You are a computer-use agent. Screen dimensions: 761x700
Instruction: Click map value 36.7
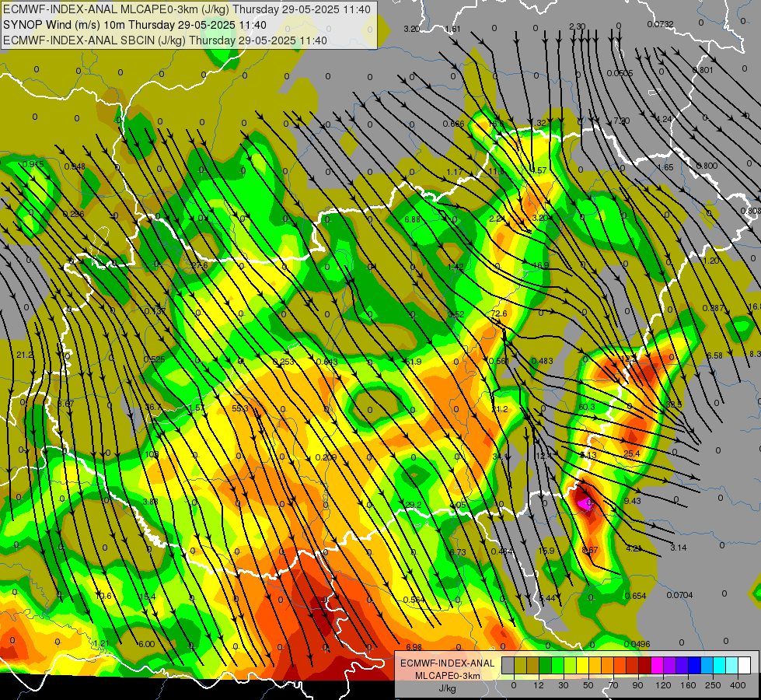pyautogui.click(x=153, y=407)
